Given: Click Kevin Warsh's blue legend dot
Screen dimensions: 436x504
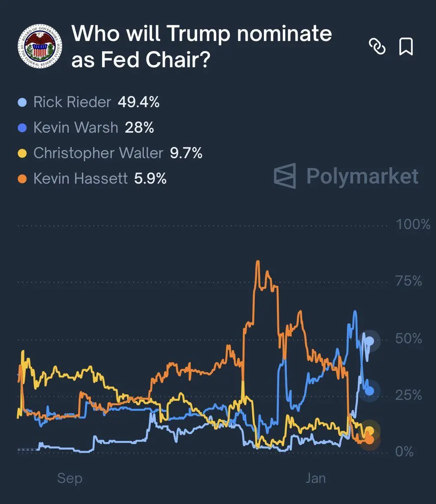Looking at the screenshot, I should coord(23,128).
